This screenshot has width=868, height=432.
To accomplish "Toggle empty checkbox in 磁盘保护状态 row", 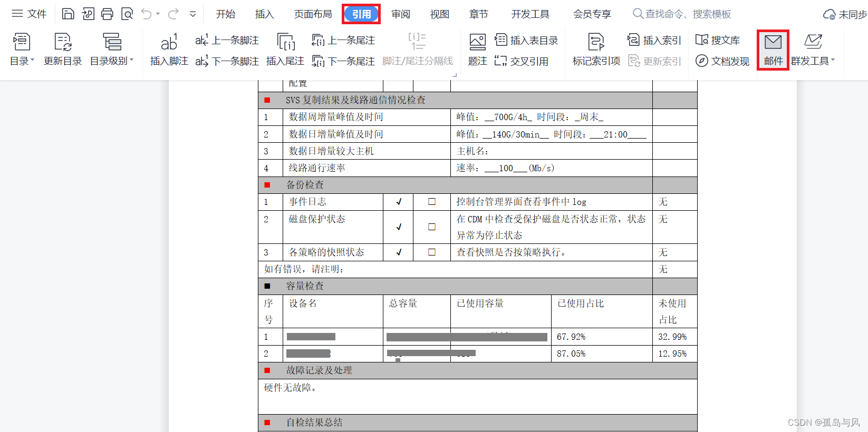I will 432,227.
